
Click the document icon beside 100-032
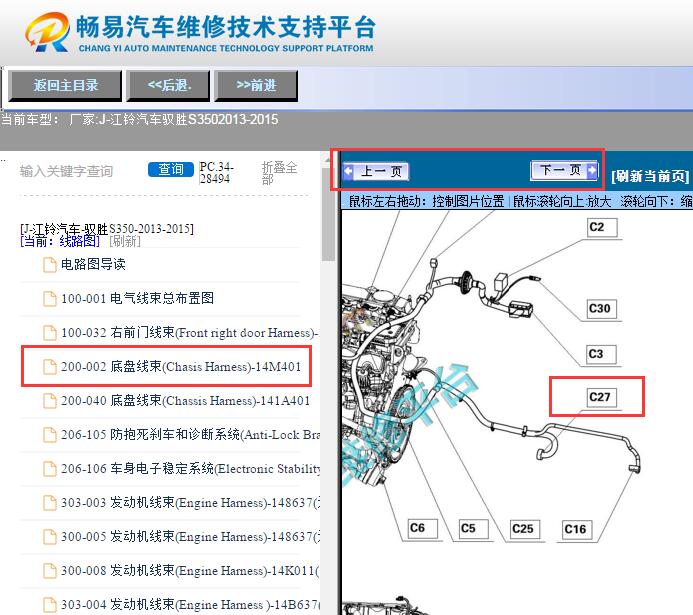(50, 333)
